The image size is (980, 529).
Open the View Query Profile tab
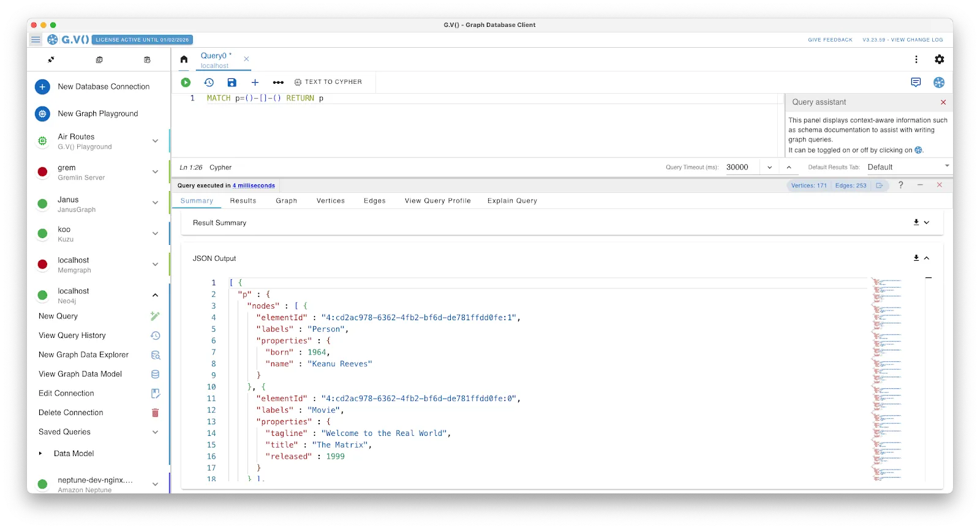pos(437,201)
